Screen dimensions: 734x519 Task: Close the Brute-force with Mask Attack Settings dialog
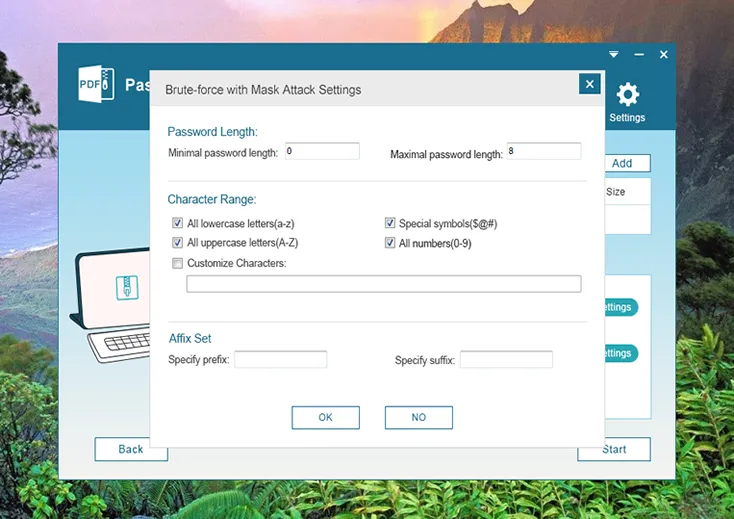[x=589, y=84]
